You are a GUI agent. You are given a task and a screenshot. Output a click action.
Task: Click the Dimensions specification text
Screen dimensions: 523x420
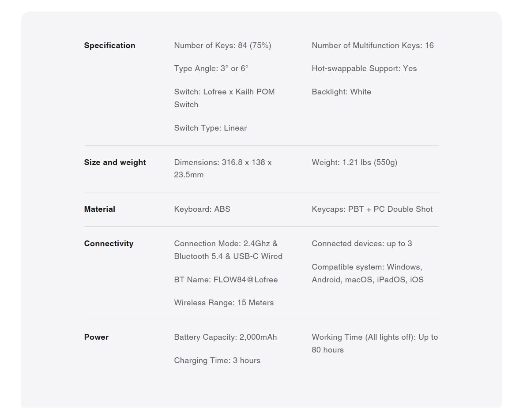coord(222,169)
